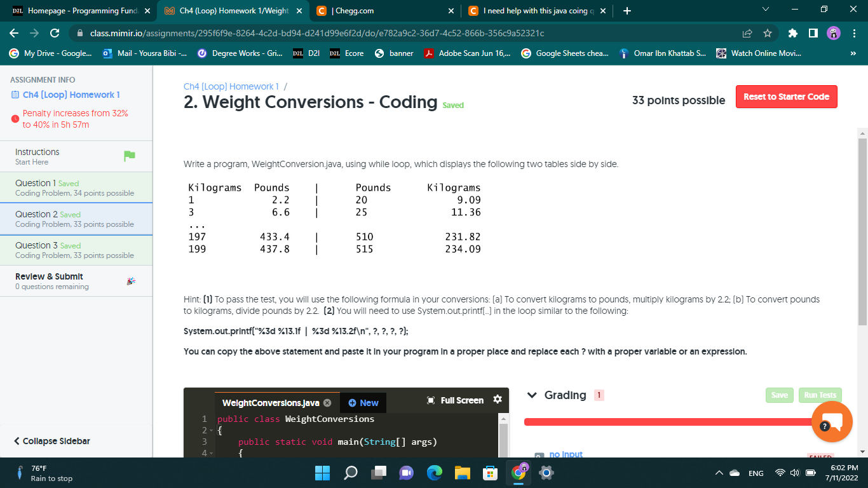Show more bookmarks with the chevron
The height and width of the screenshot is (488, 868).
853,53
